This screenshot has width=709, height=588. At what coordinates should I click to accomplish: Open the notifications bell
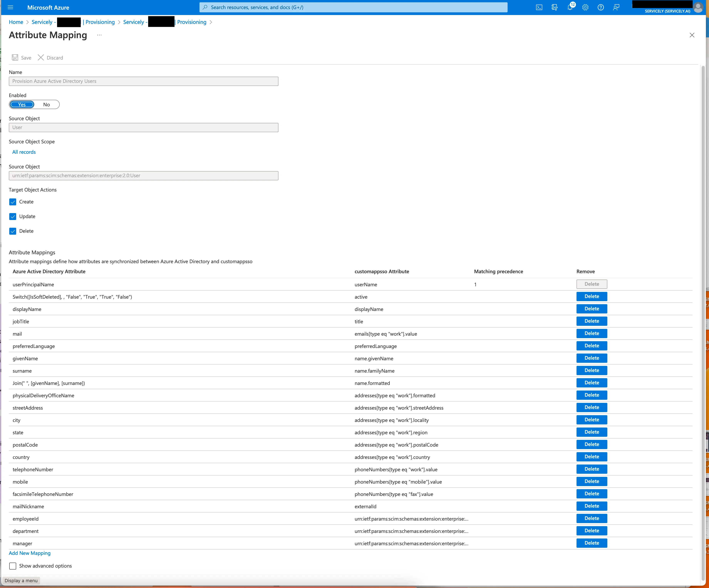570,8
